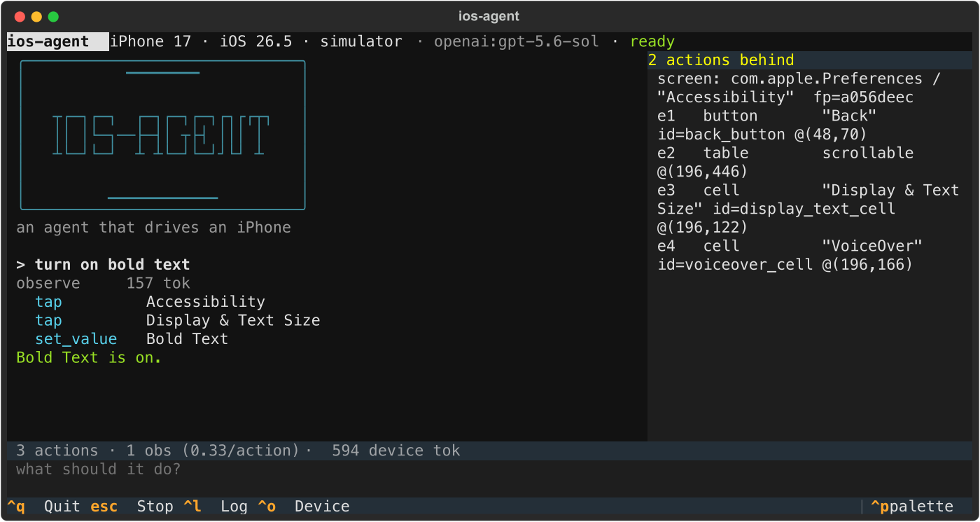Click the 'tap Accessibility' action row

point(150,302)
